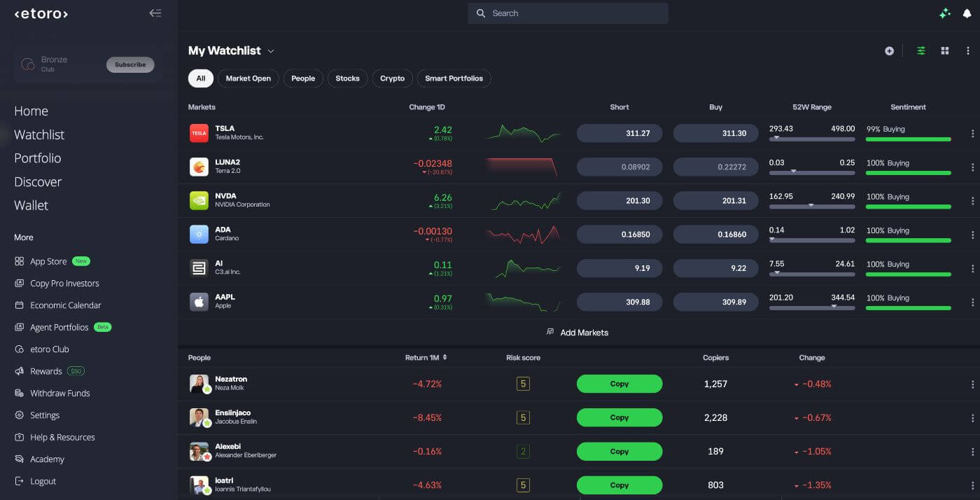This screenshot has height=500, width=980.
Task: Copy the trader Nezatron
Action: click(x=619, y=384)
